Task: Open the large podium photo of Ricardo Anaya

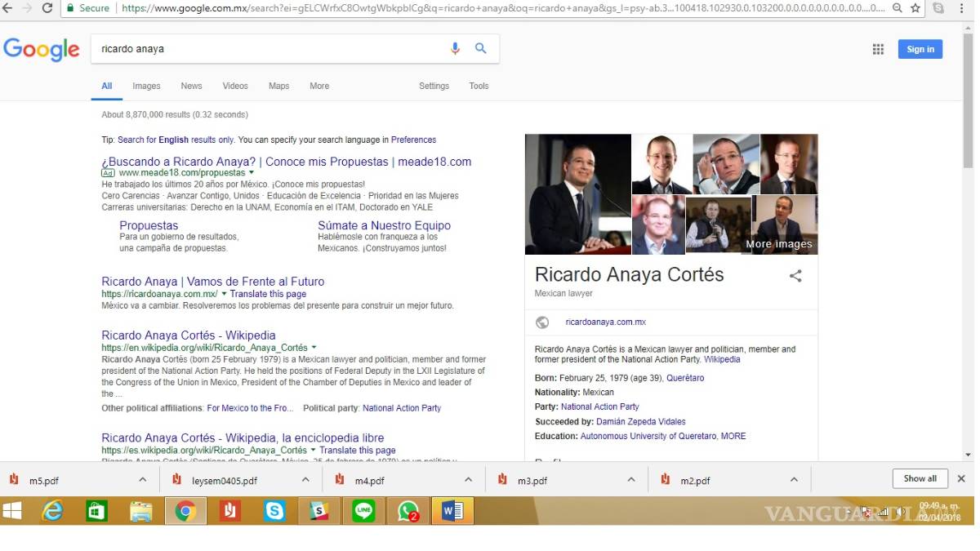Action: click(578, 194)
